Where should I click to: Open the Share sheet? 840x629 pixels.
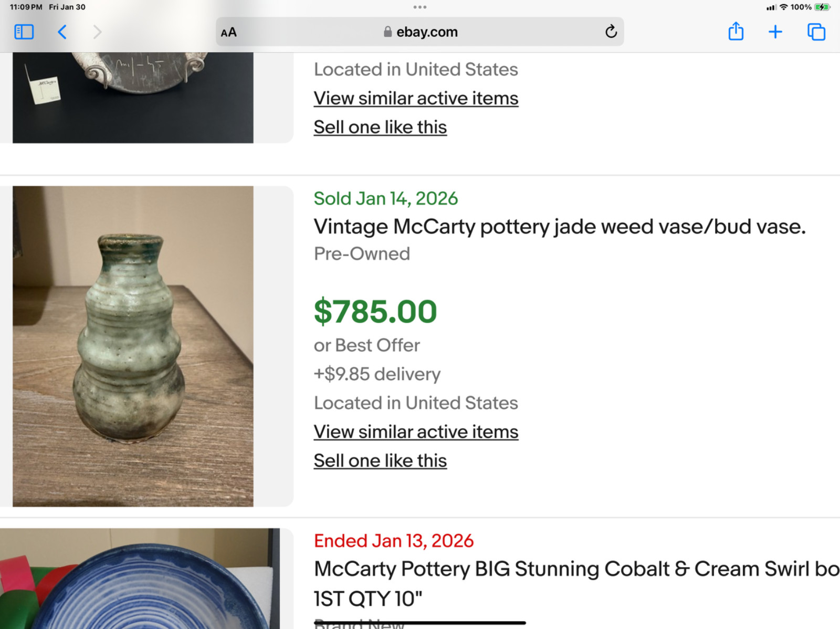click(x=736, y=32)
